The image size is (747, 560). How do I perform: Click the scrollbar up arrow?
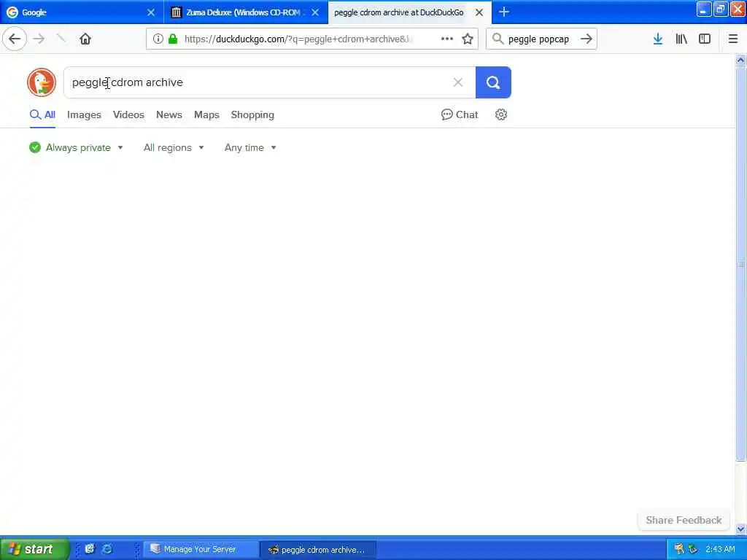(740, 60)
